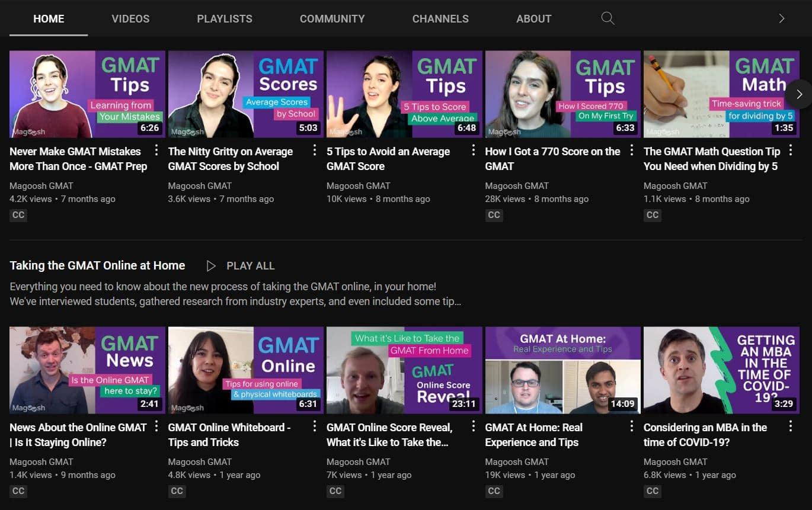Open the Magoosh GMAT channel link under the 770 video
This screenshot has height=510, width=812.
pyautogui.click(x=517, y=185)
